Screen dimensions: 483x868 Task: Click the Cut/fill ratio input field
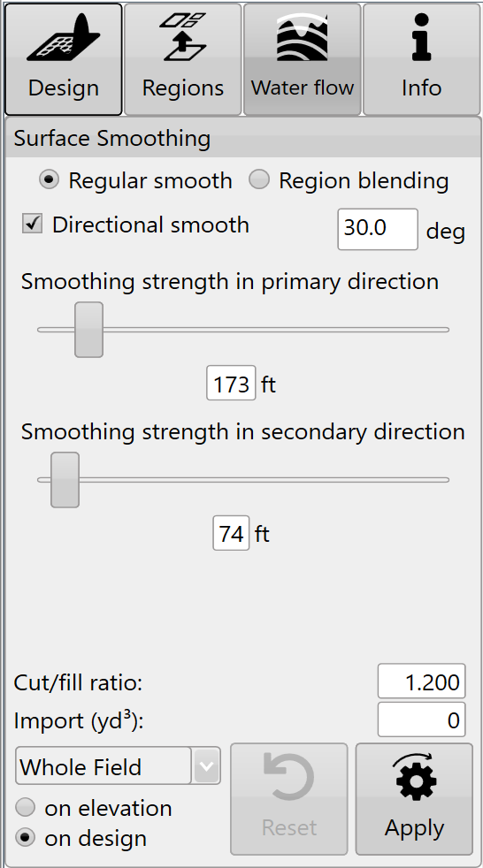pos(421,681)
